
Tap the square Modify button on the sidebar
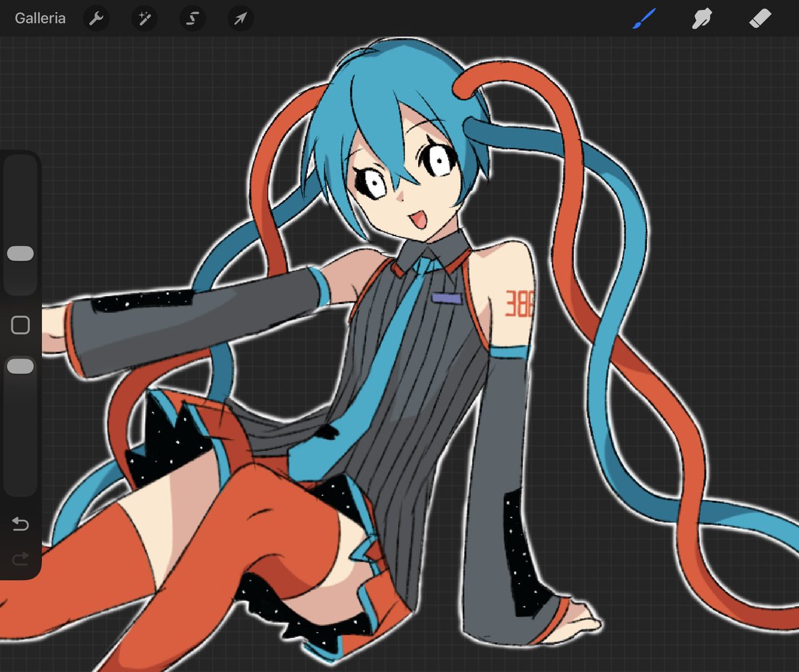[x=21, y=325]
